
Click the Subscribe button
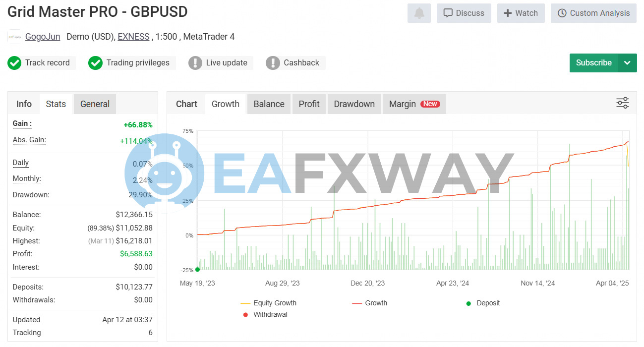pyautogui.click(x=593, y=63)
